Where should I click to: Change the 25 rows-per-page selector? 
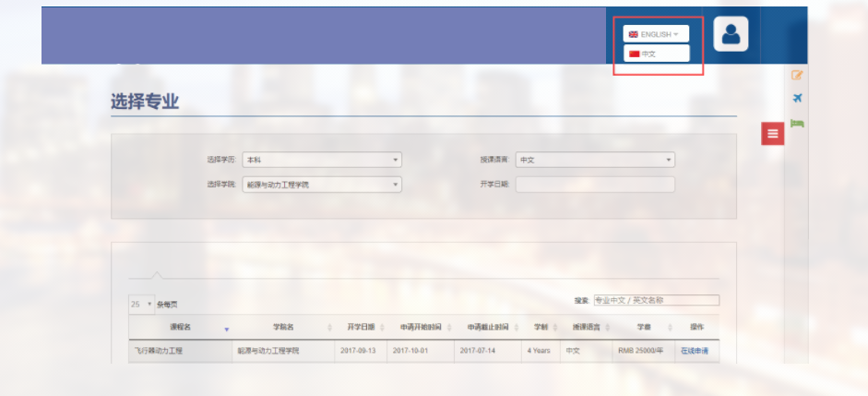click(x=141, y=304)
